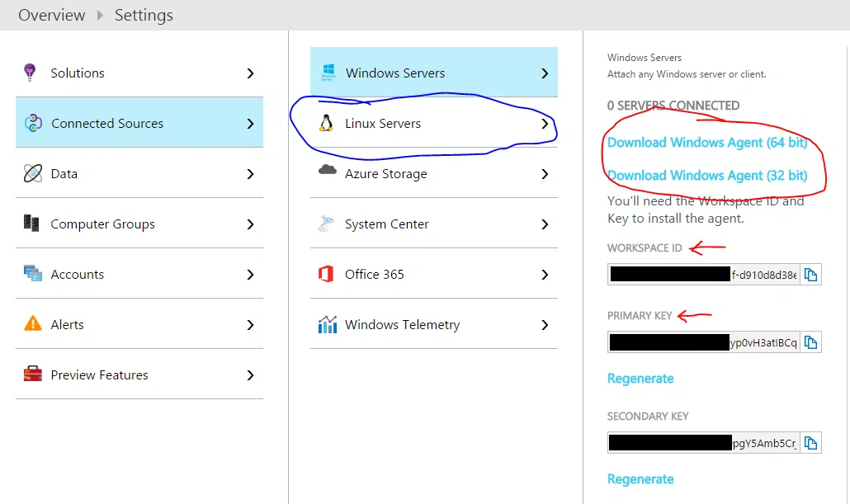
Task: Go to Overview in the breadcrumb
Action: click(x=51, y=15)
